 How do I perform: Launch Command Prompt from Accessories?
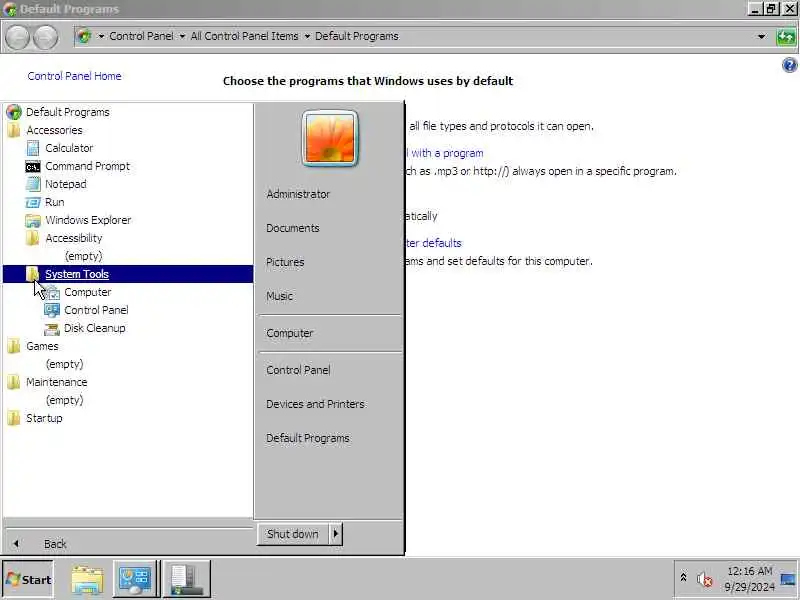pos(87,166)
